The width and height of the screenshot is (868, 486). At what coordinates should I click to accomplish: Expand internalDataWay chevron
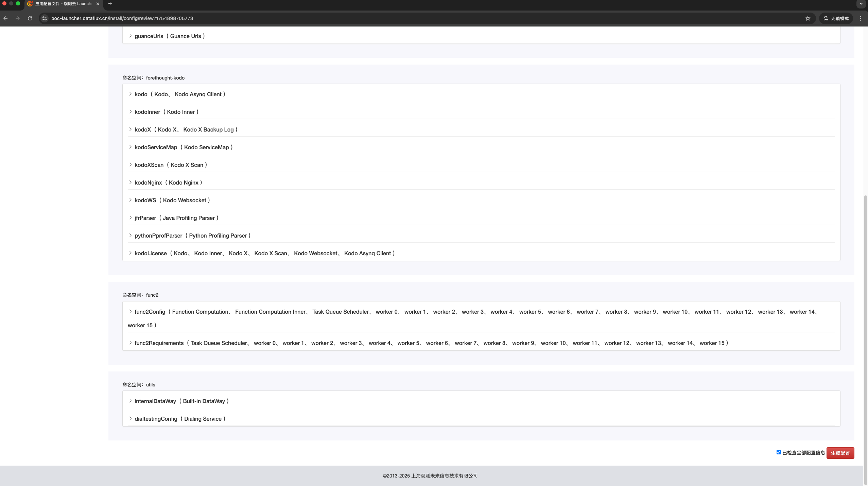pyautogui.click(x=130, y=401)
